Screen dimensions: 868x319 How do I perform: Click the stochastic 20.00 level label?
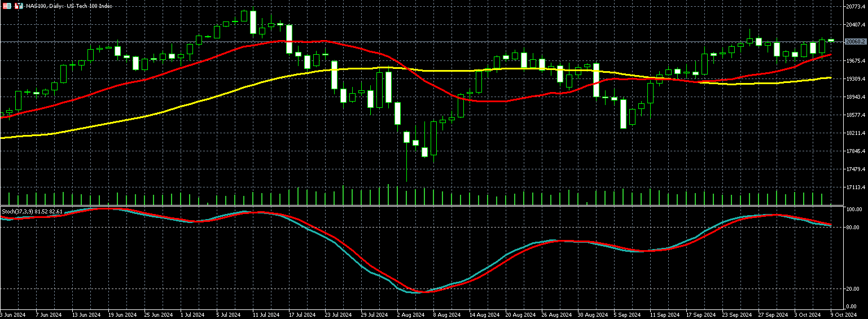coord(853,289)
